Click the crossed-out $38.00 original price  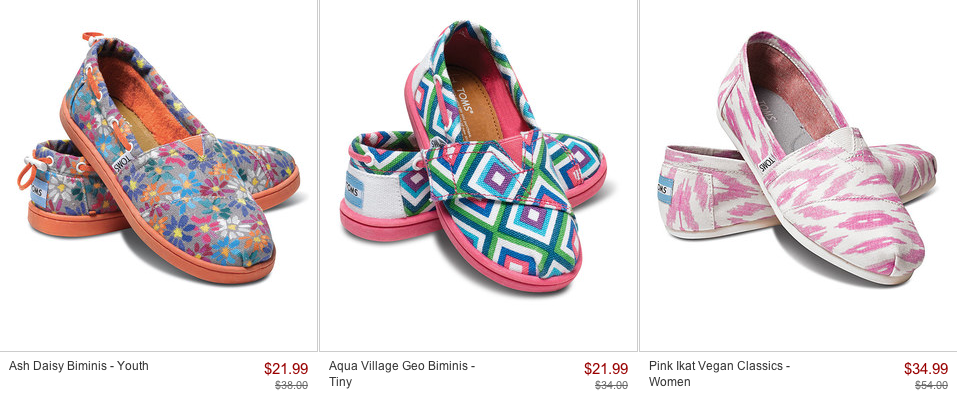(x=291, y=385)
